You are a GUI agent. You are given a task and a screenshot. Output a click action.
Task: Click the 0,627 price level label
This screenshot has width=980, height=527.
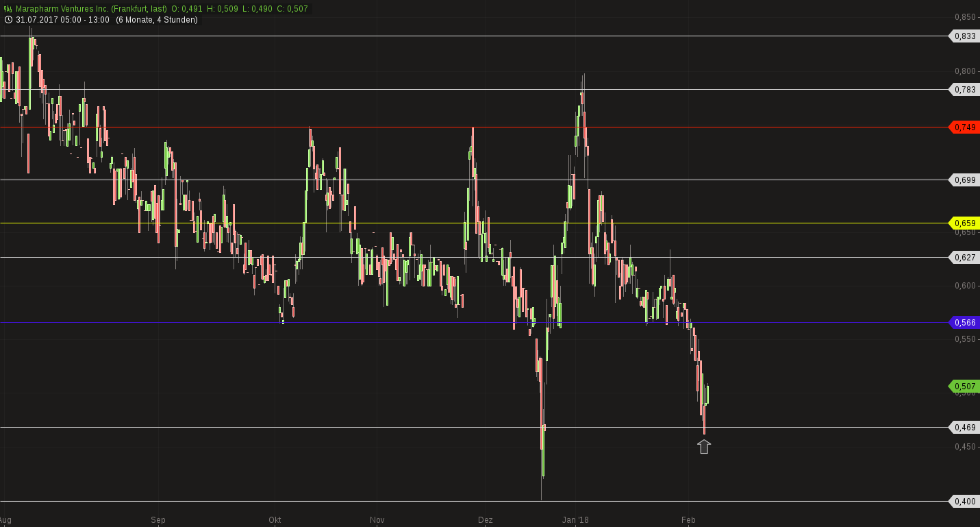point(964,258)
